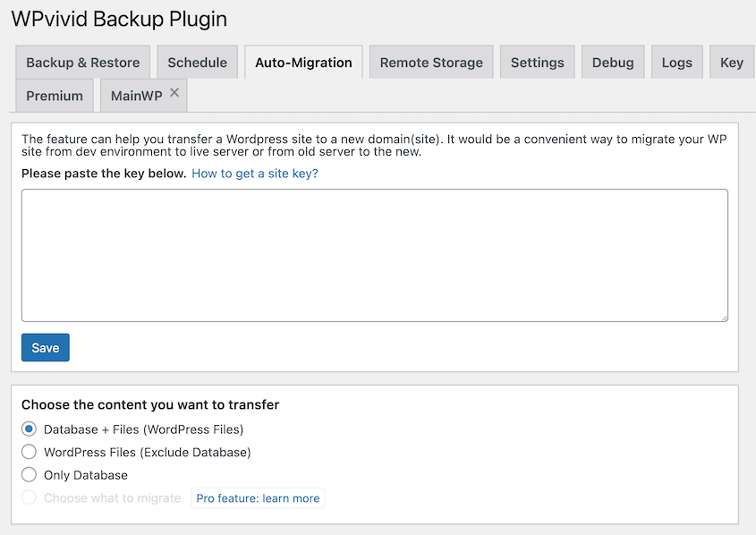
Task: Follow the 'How to get a site key?' link
Action: (x=255, y=174)
